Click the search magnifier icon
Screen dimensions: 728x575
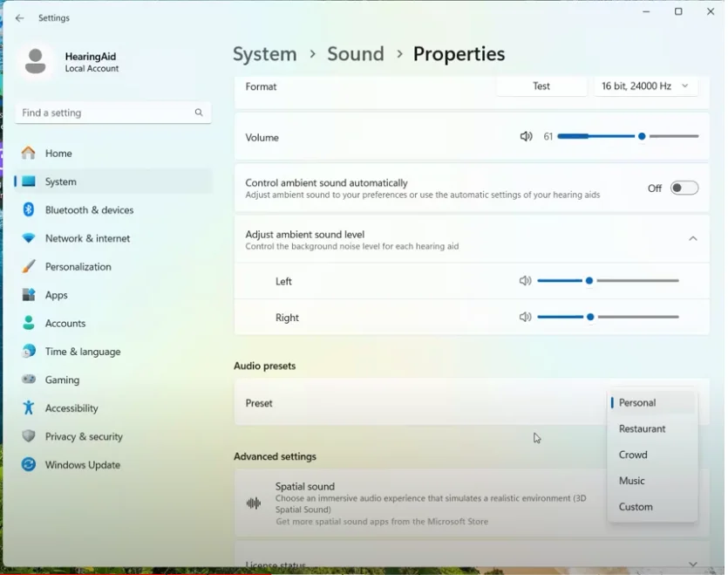coord(199,113)
